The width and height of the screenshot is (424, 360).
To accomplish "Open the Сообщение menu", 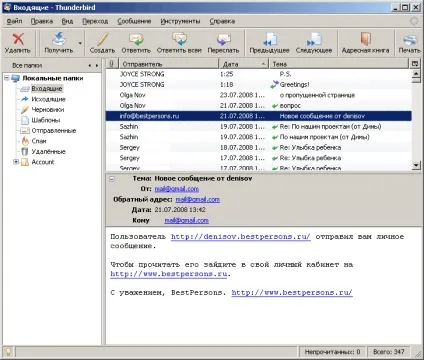I will [x=134, y=21].
